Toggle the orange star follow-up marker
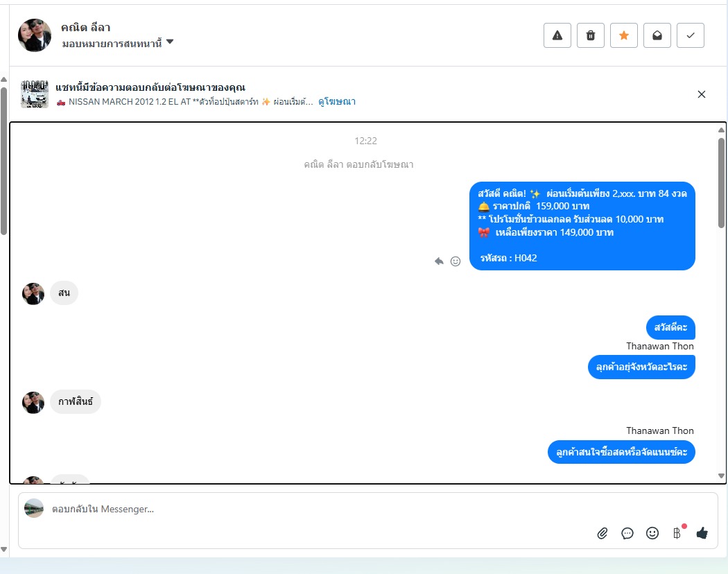 624,35
